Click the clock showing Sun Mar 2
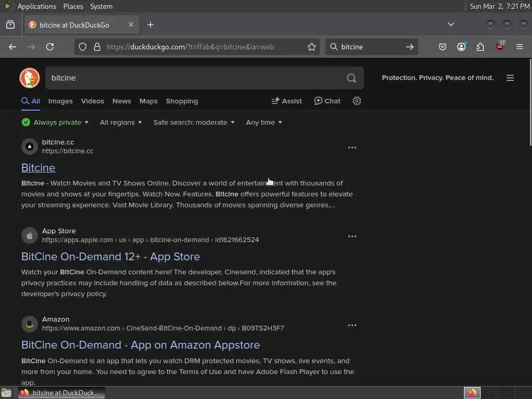Image resolution: width=532 pixels, height=399 pixels. click(x=499, y=6)
